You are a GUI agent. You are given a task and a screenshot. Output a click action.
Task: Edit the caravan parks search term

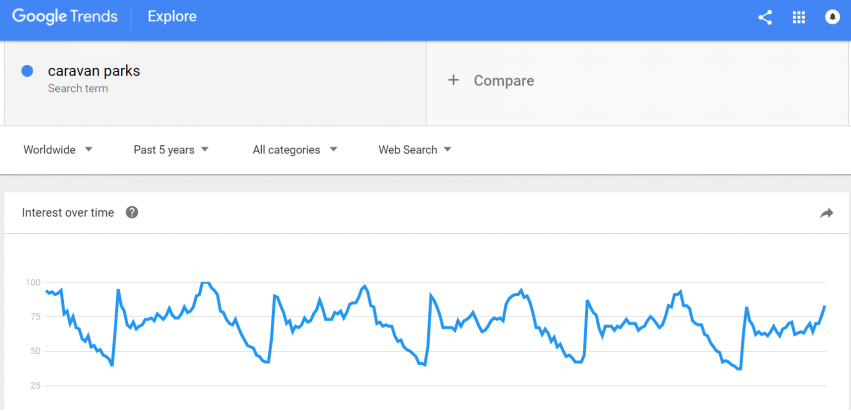[94, 71]
